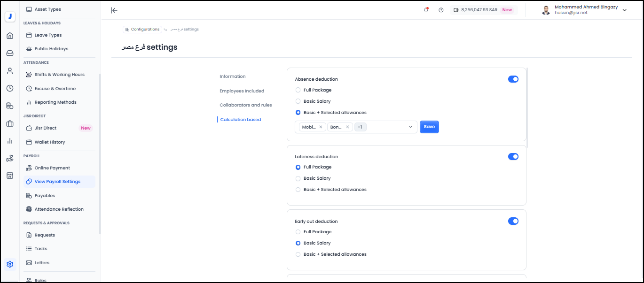The width and height of the screenshot is (644, 283).
Task: Click the home icon in left rail
Action: point(10,36)
